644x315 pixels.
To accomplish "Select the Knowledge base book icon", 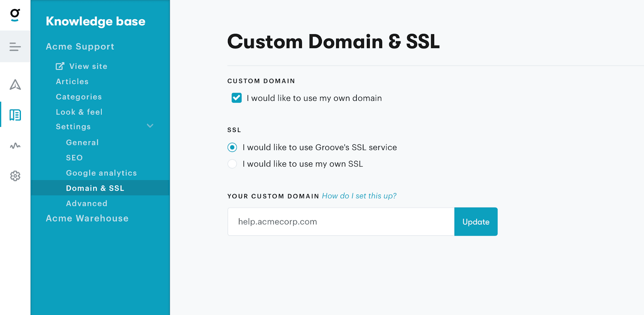I will 15,115.
